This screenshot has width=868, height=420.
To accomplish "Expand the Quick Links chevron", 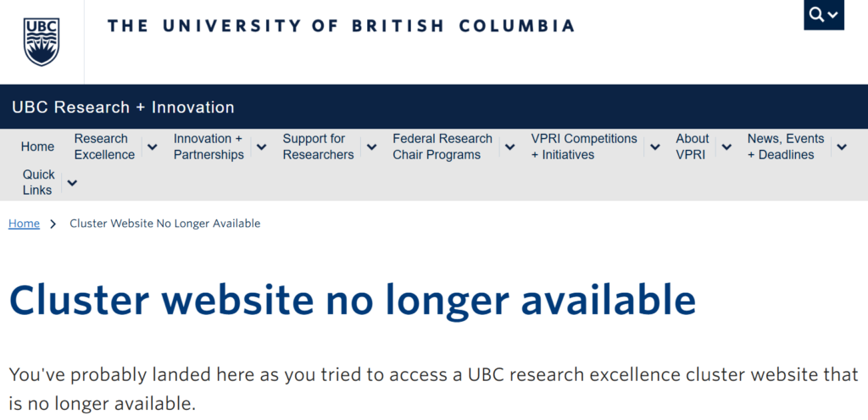I will tap(72, 183).
